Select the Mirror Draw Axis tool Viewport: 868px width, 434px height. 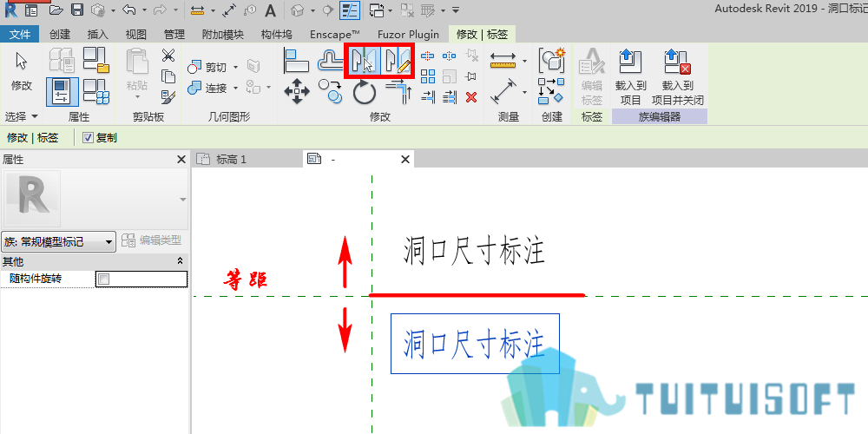(x=397, y=61)
